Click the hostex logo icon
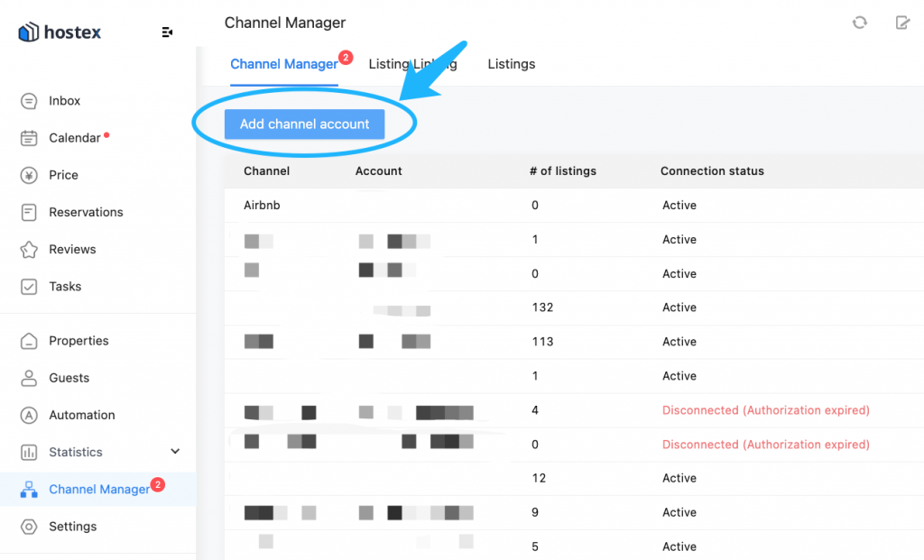The width and height of the screenshot is (924, 560). point(28,32)
